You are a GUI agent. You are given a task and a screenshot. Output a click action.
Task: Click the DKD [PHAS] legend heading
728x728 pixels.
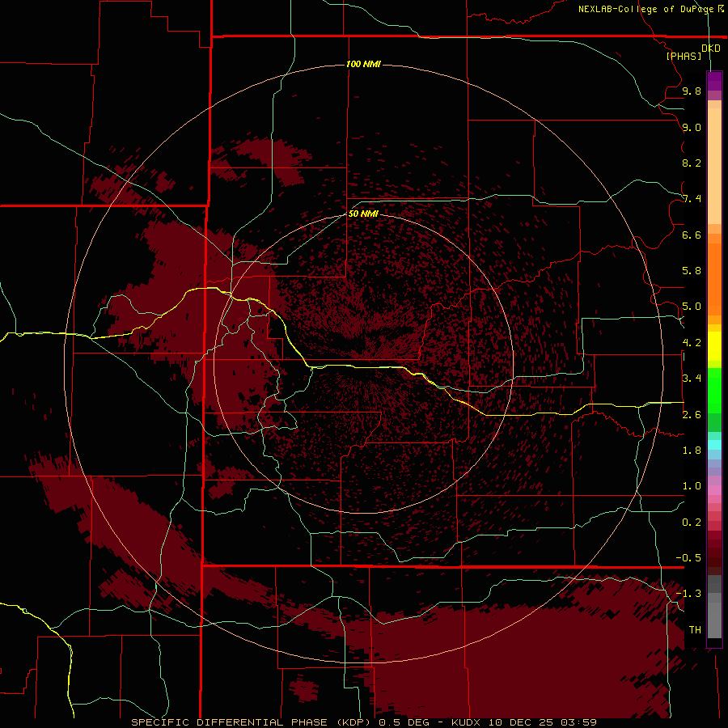[x=692, y=52]
